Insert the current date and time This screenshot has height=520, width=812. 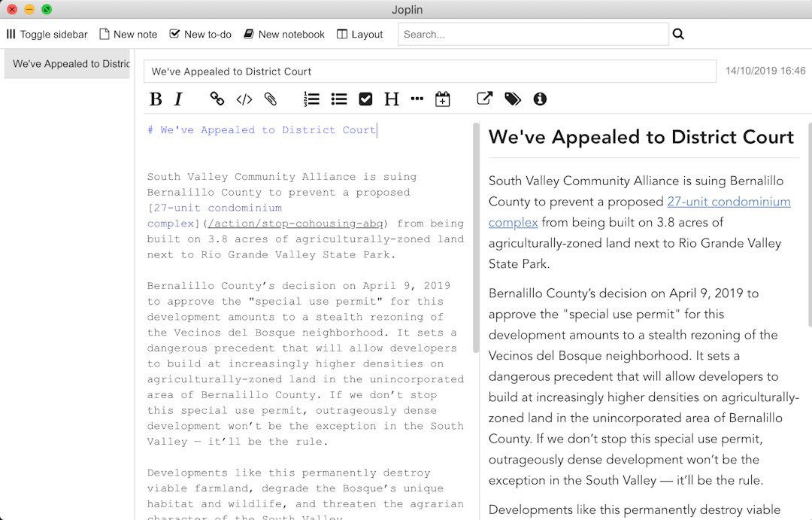[442, 99]
